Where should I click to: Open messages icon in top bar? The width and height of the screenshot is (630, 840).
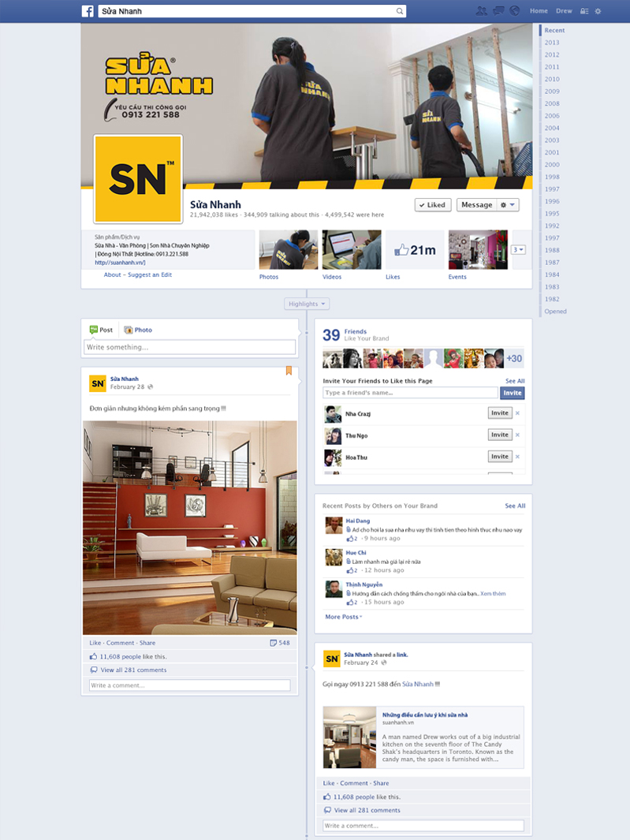(x=498, y=11)
